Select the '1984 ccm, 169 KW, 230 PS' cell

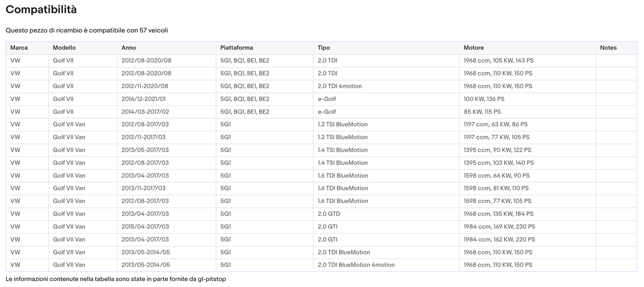tap(499, 226)
